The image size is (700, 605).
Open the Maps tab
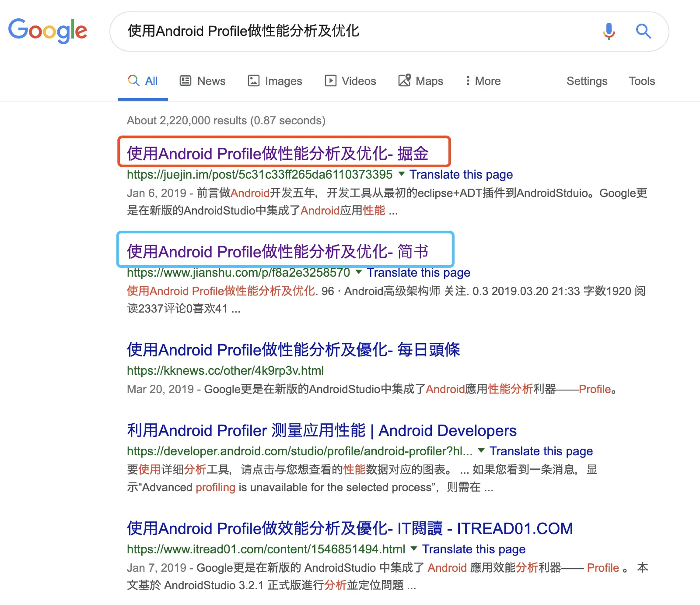(420, 81)
